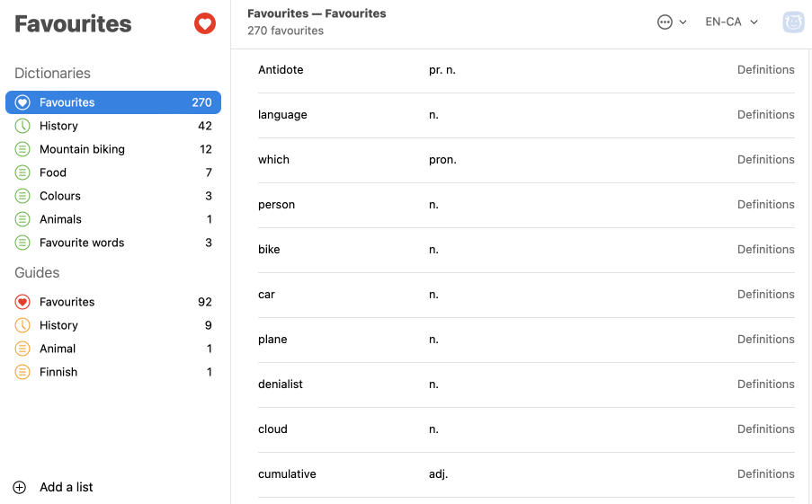Click the clock icon for dictionary History
The width and height of the screenshot is (812, 504).
(22, 126)
